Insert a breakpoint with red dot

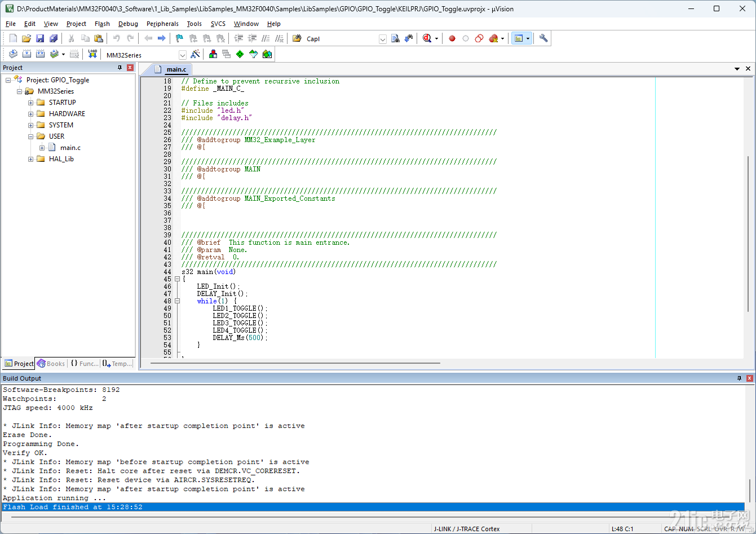pos(452,38)
